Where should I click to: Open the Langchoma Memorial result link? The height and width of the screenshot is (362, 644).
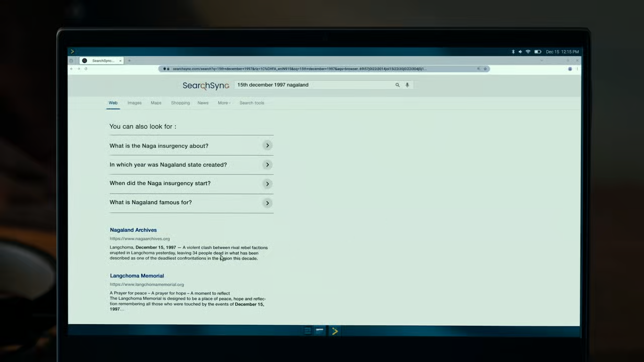click(137, 276)
